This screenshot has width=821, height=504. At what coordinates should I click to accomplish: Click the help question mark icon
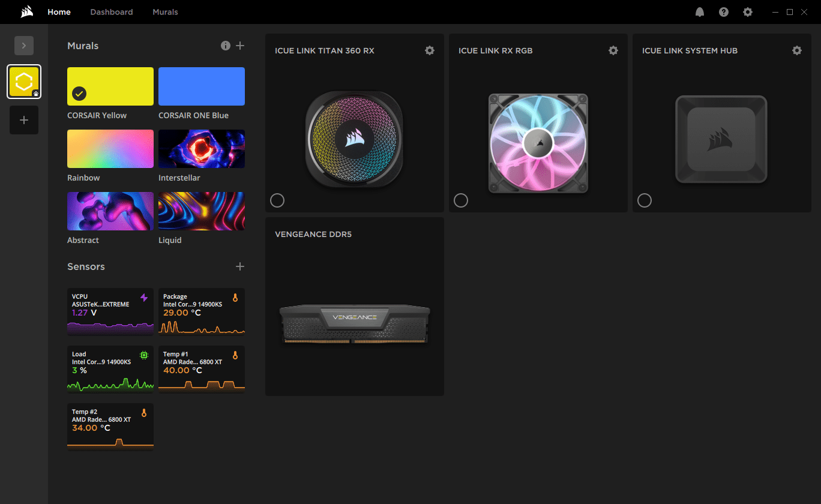coord(724,12)
